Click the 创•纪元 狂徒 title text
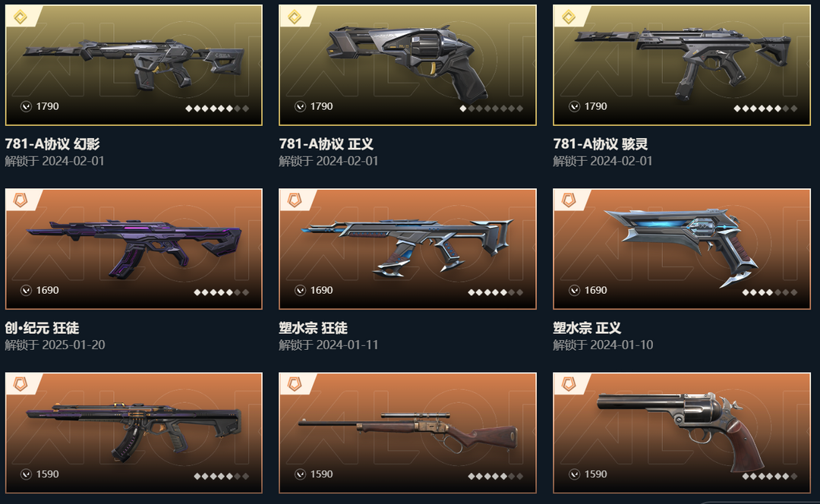This screenshot has height=504, width=820. pos(42,329)
